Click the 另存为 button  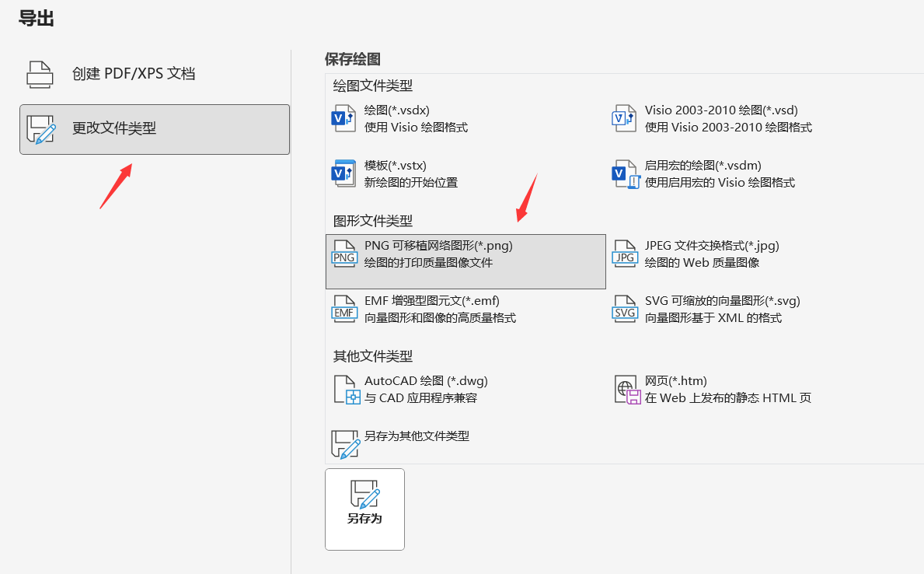tap(364, 509)
